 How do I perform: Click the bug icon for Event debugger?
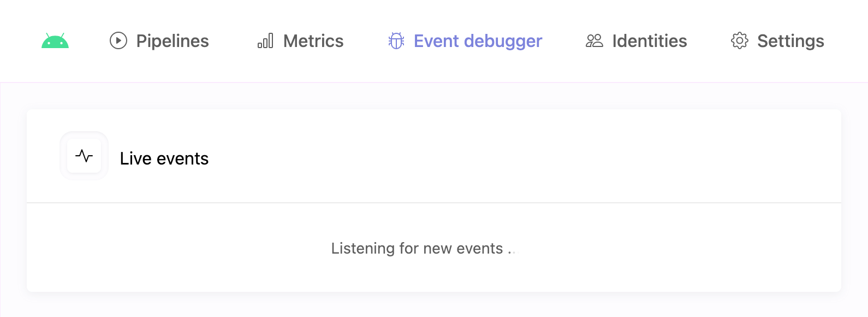click(396, 40)
